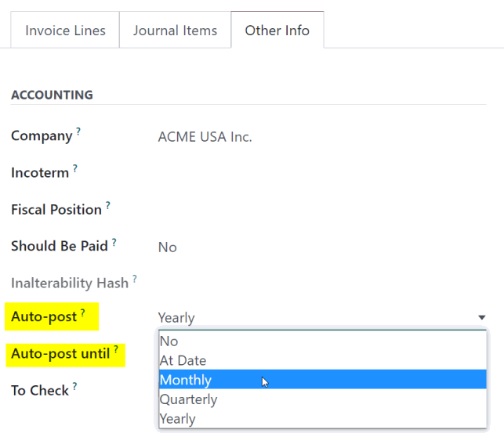Click the Auto-post field showing Yearly
The image size is (504, 444).
pos(321,317)
